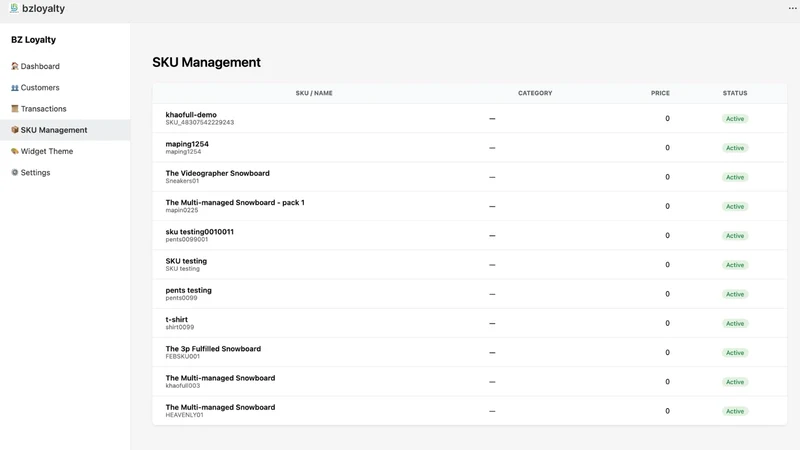This screenshot has width=800, height=450.
Task: Click the shirt0099 SKU code
Action: pyautogui.click(x=180, y=327)
